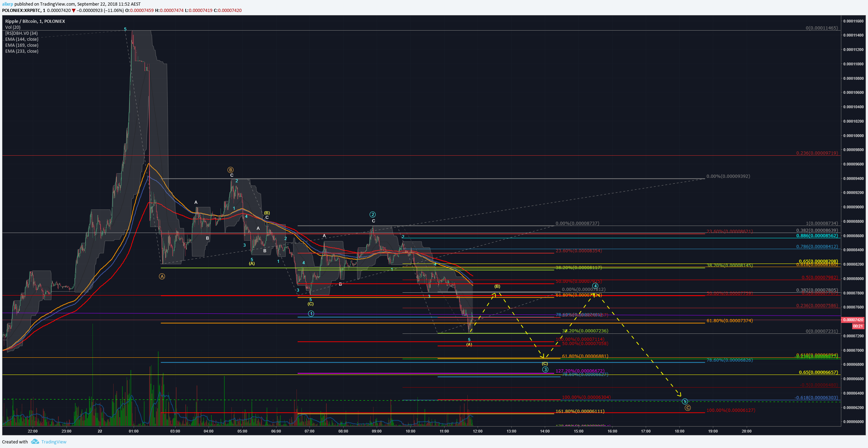Click the '0.00%(0.00009392)' Fibonacci label

point(728,176)
